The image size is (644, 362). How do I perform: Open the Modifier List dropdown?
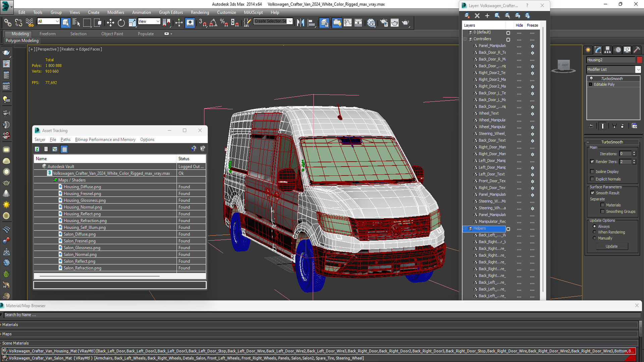[638, 69]
